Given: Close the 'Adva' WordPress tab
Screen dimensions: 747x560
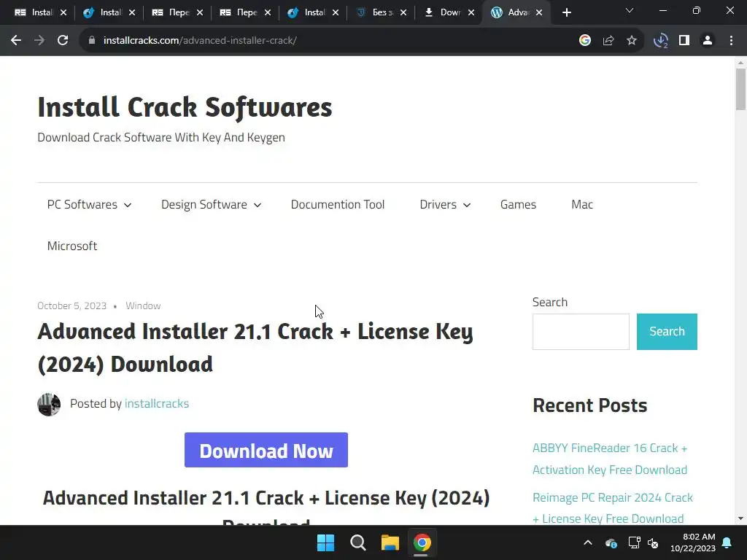Looking at the screenshot, I should [539, 13].
